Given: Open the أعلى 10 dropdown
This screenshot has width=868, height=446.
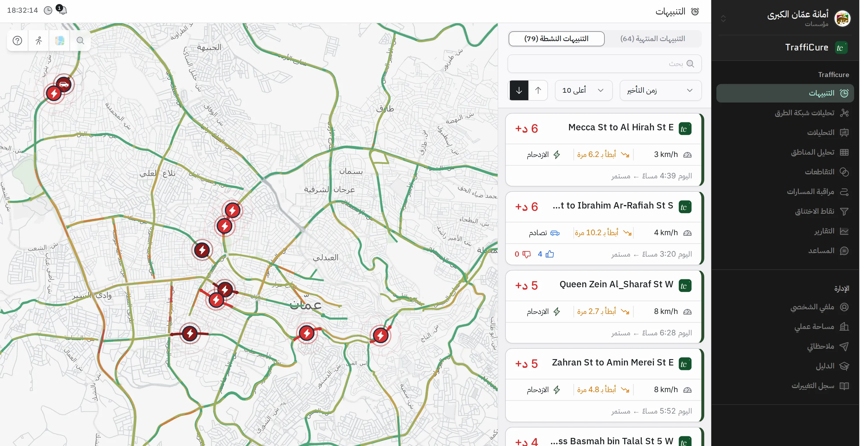Looking at the screenshot, I should point(583,90).
